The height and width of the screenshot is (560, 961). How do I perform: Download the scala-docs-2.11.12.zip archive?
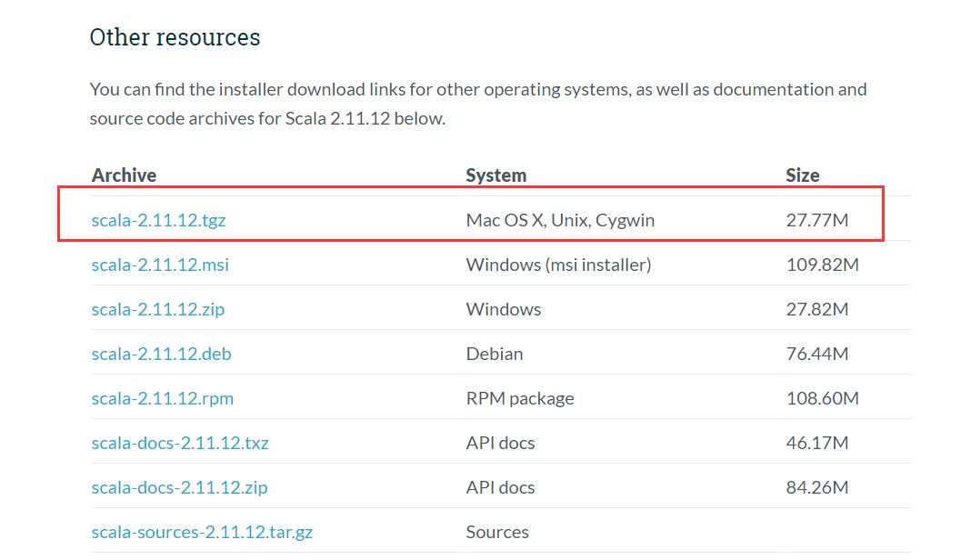tap(180, 487)
